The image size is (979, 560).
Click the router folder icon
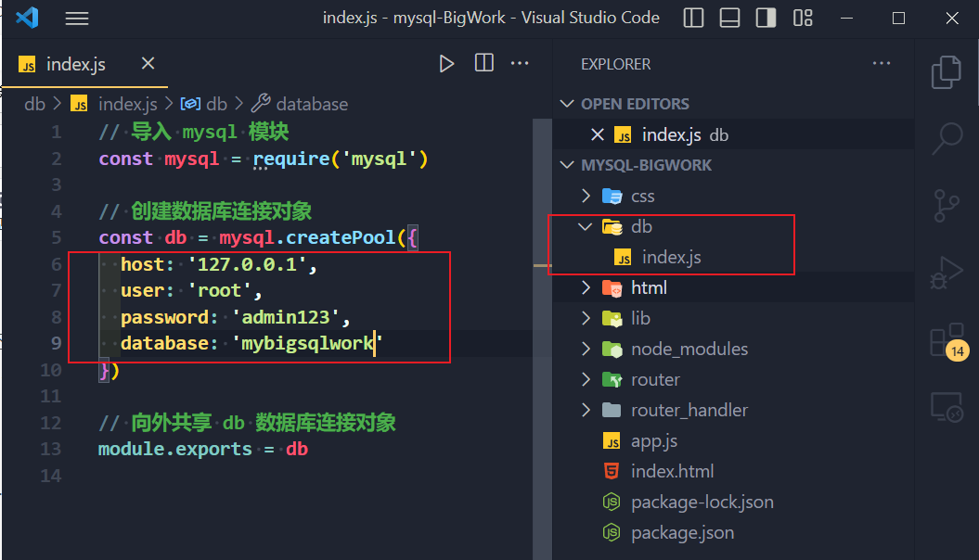pos(612,379)
